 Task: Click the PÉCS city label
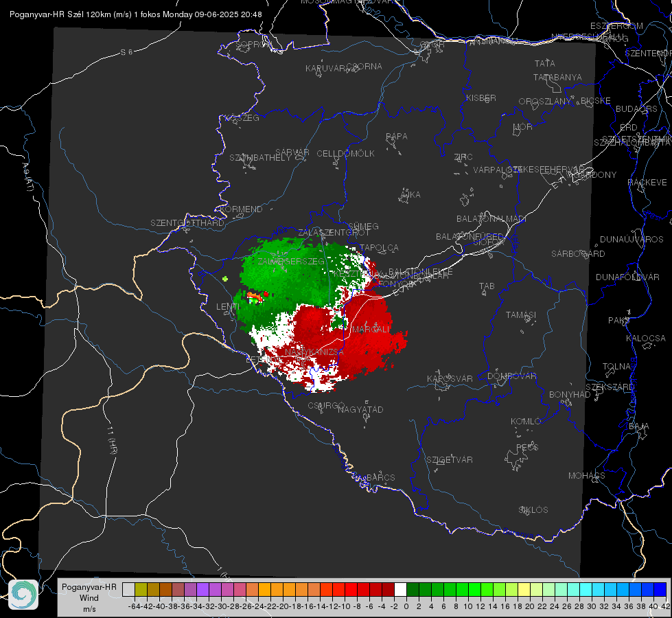(x=526, y=447)
